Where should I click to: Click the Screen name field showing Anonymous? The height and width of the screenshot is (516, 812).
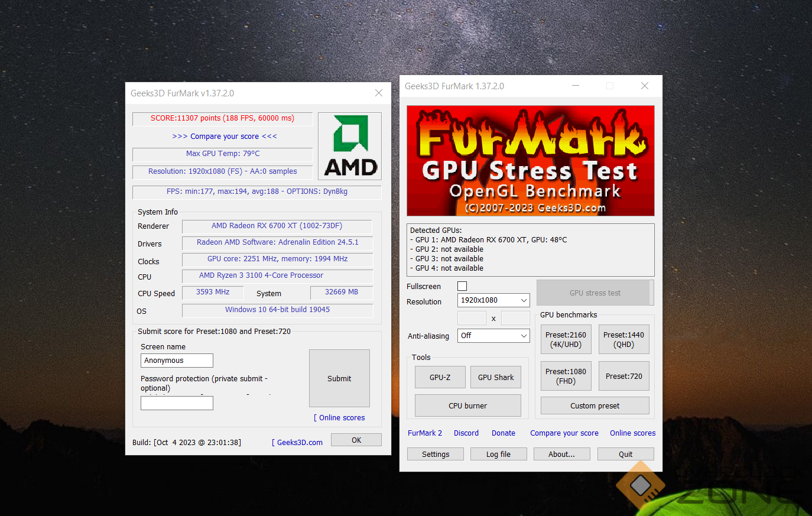coord(177,361)
